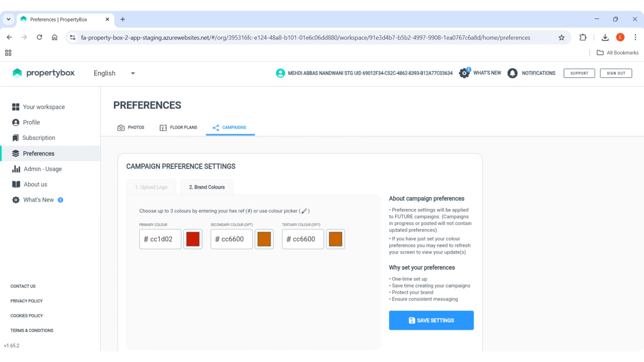644x362 pixels.
Task: Click the About us book icon
Action: 16,184
